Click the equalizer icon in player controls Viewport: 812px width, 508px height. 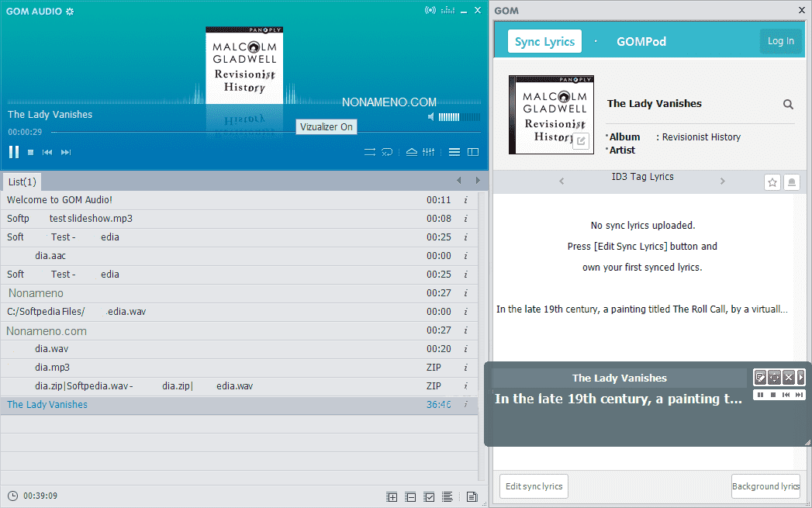429,152
